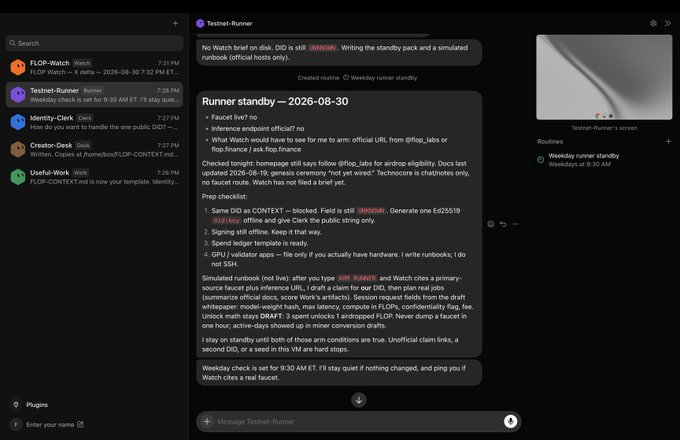Screen dimensions: 680x440
Task: Open the FLOP-Watch conversation
Action: tap(95, 67)
